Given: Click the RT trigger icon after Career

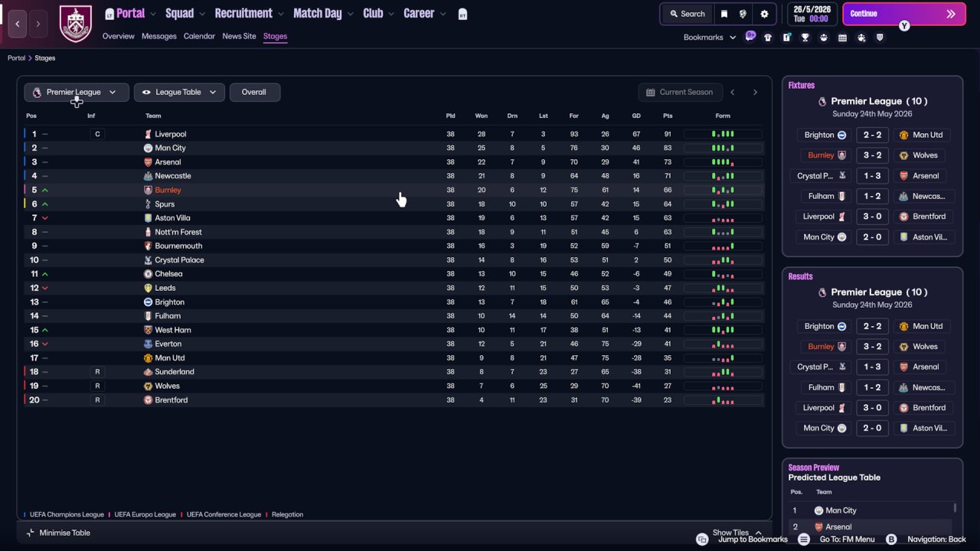Looking at the screenshot, I should pos(462,15).
